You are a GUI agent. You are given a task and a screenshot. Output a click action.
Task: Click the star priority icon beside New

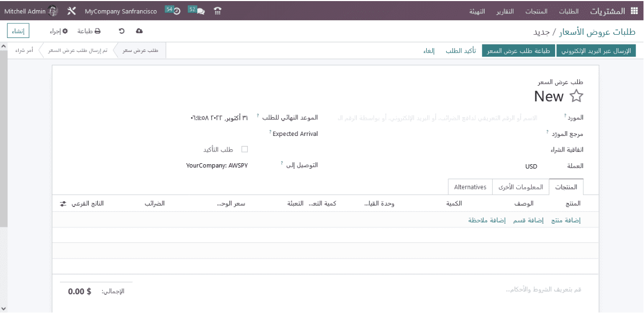coord(576,96)
